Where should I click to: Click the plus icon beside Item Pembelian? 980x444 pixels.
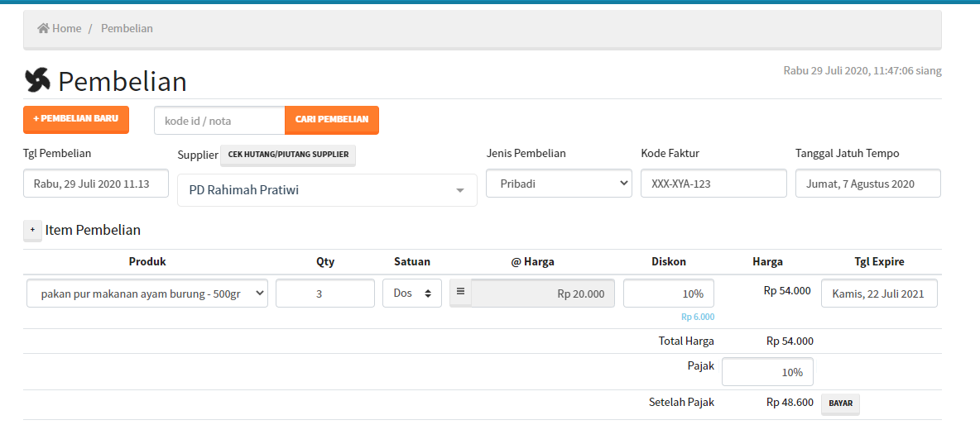tap(32, 231)
